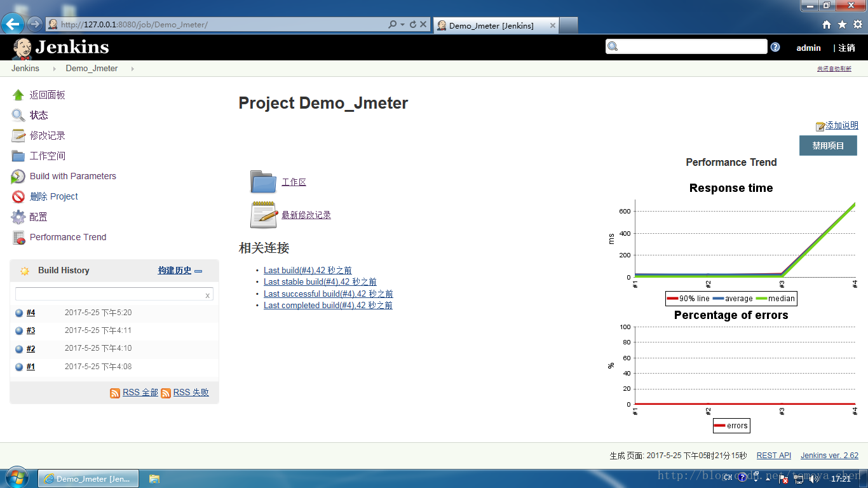This screenshot has height=488, width=868.
Task: Click the gear 配置 icon
Action: (18, 217)
